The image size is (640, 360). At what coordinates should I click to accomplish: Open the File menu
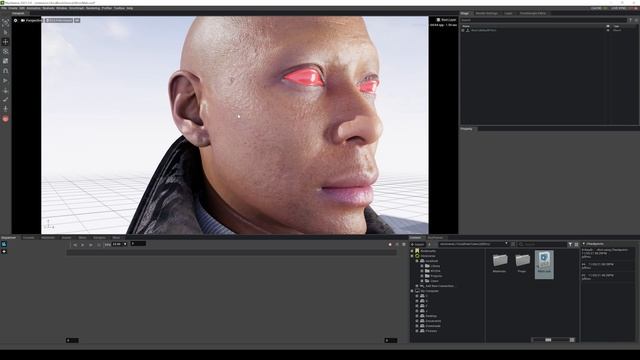pos(4,8)
